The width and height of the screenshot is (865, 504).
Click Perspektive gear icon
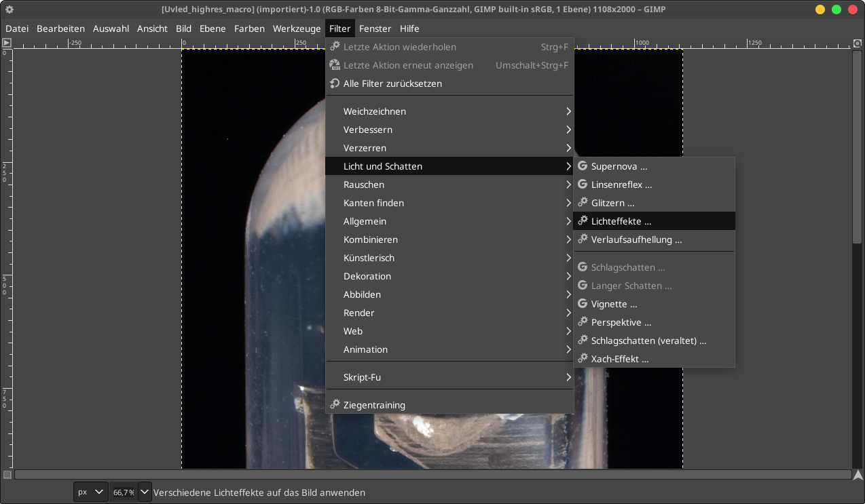pyautogui.click(x=583, y=322)
